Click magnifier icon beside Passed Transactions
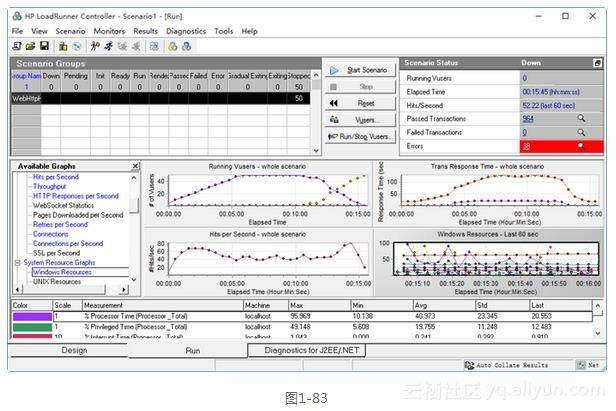This screenshot has width=616, height=411. (581, 118)
